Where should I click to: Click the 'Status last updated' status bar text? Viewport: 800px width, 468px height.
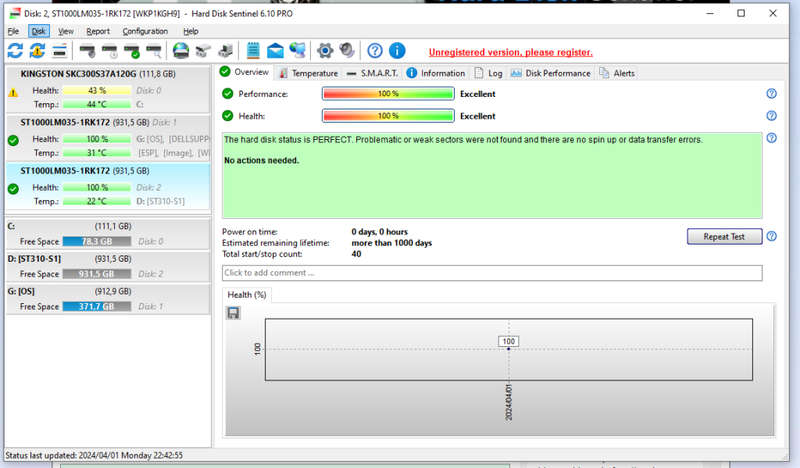coord(94,455)
